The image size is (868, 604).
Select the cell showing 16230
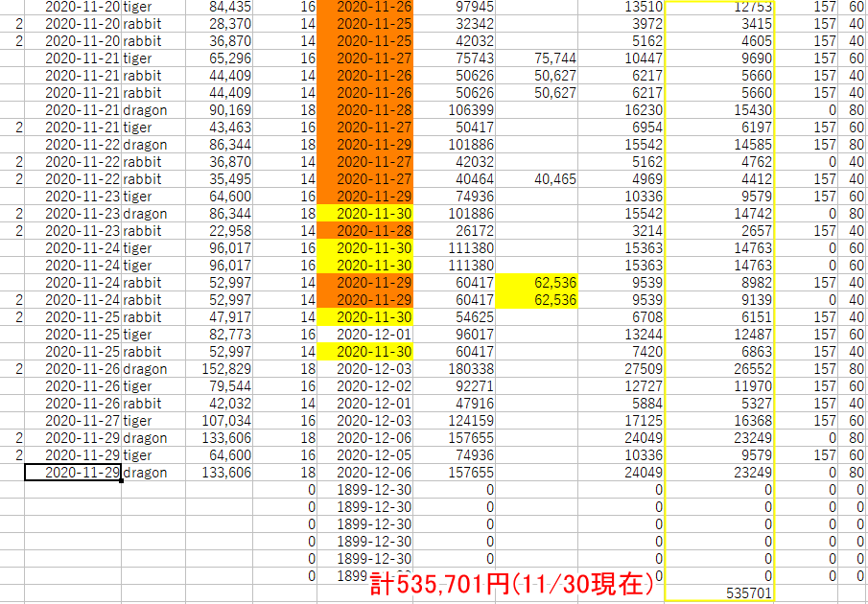622,110
